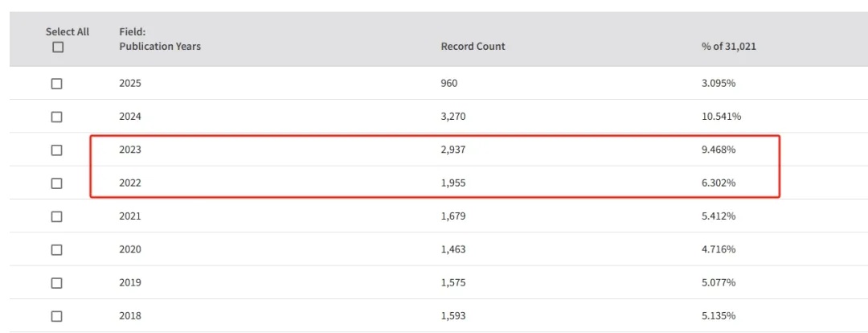The width and height of the screenshot is (868, 333).
Task: Select the checkbox beside 2019
Action: coord(56,283)
